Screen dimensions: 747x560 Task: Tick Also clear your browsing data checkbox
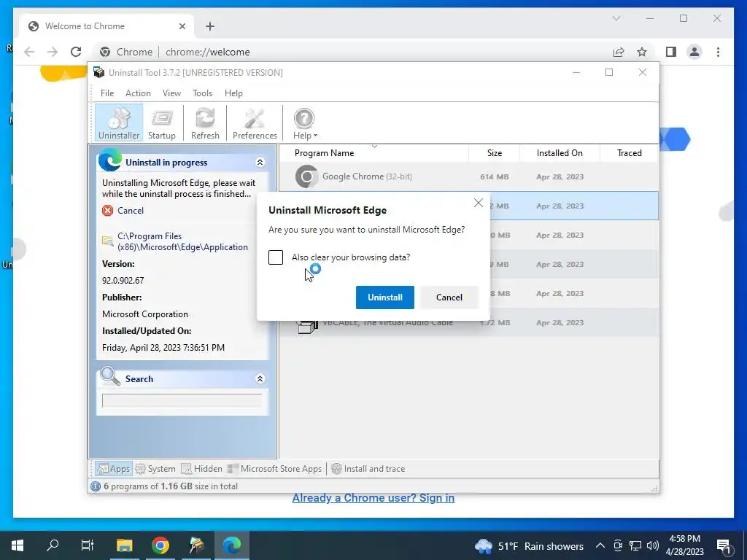(276, 257)
